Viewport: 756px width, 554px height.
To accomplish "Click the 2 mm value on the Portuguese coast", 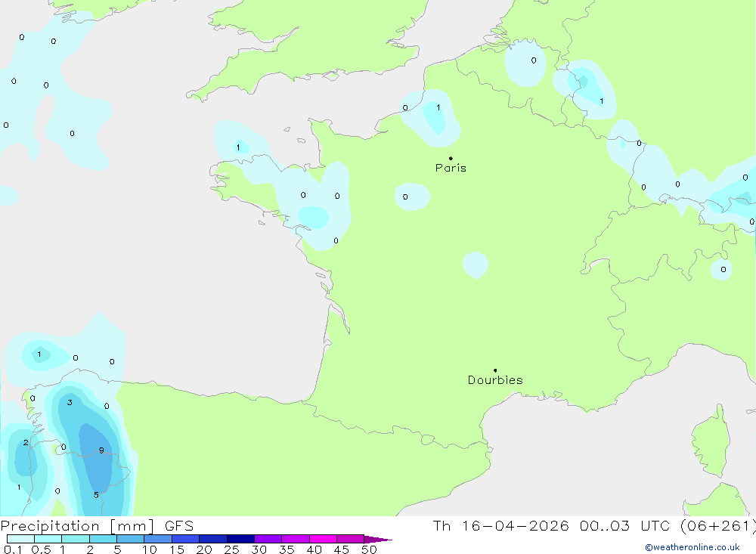I will [26, 442].
